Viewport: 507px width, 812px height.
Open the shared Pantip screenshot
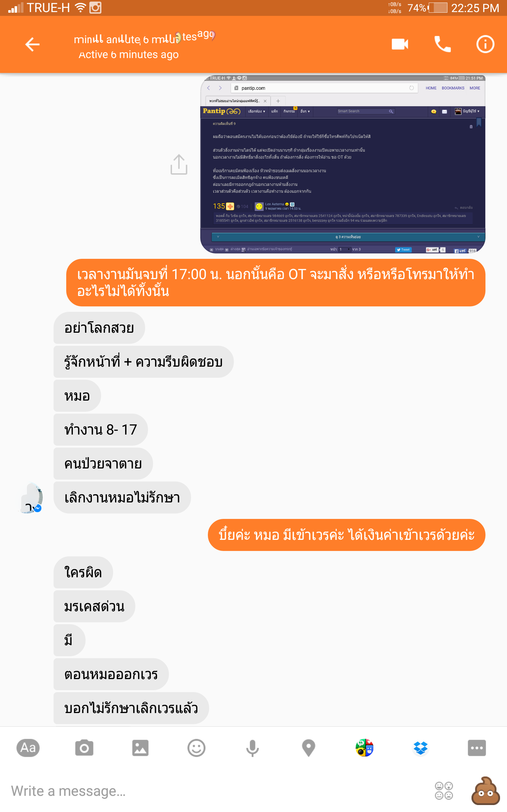[x=342, y=164]
